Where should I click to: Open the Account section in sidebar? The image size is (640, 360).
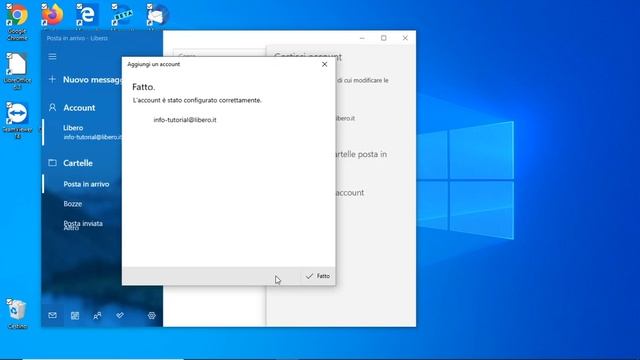point(79,108)
